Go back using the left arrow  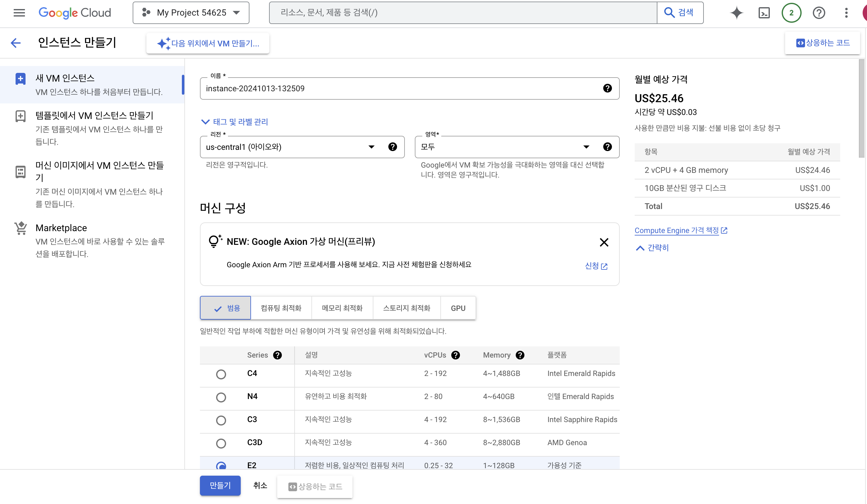(16, 43)
